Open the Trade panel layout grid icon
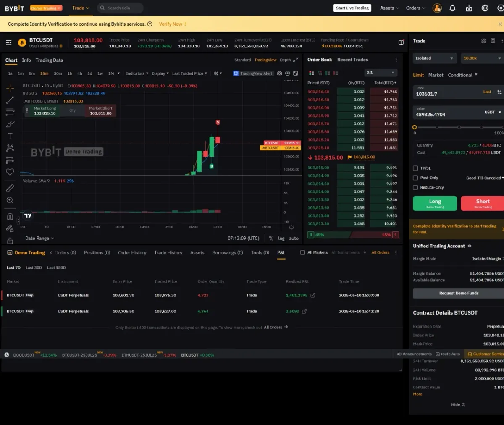504x425 pixels. click(x=483, y=41)
